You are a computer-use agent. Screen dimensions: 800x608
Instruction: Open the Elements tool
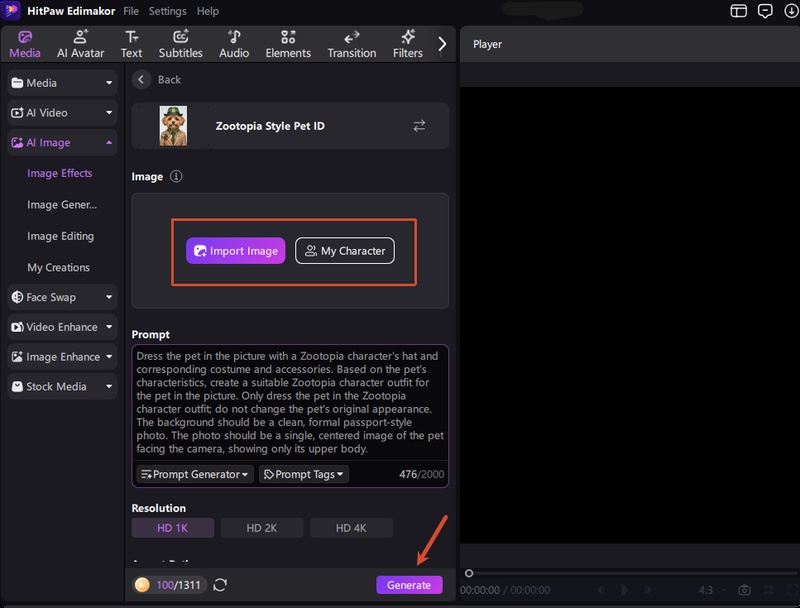point(288,44)
